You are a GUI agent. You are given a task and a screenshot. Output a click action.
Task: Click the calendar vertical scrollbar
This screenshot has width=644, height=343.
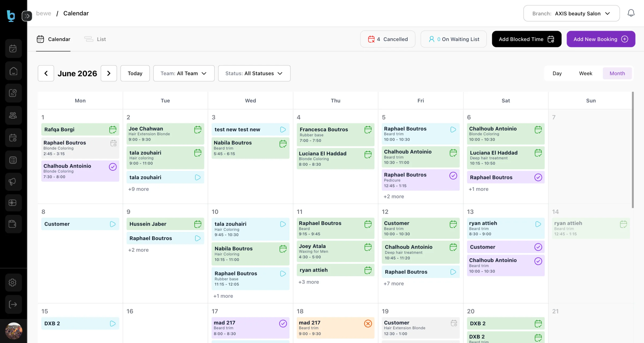click(633, 150)
